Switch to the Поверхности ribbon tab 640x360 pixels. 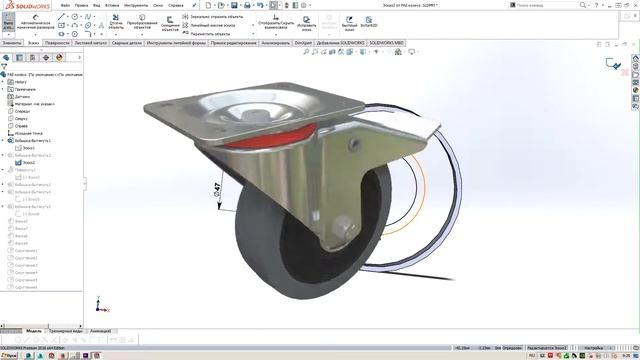pyautogui.click(x=57, y=43)
